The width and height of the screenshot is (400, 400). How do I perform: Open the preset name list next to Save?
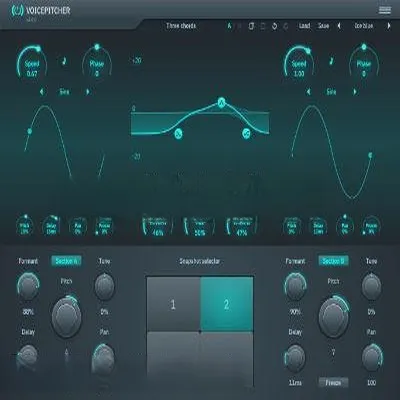tap(364, 26)
